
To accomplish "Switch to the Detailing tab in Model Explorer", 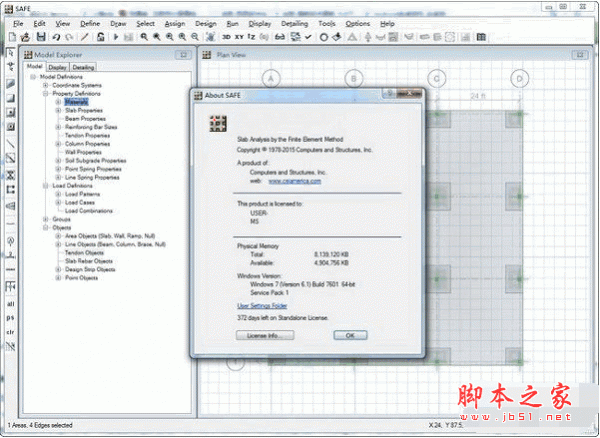I will point(83,67).
